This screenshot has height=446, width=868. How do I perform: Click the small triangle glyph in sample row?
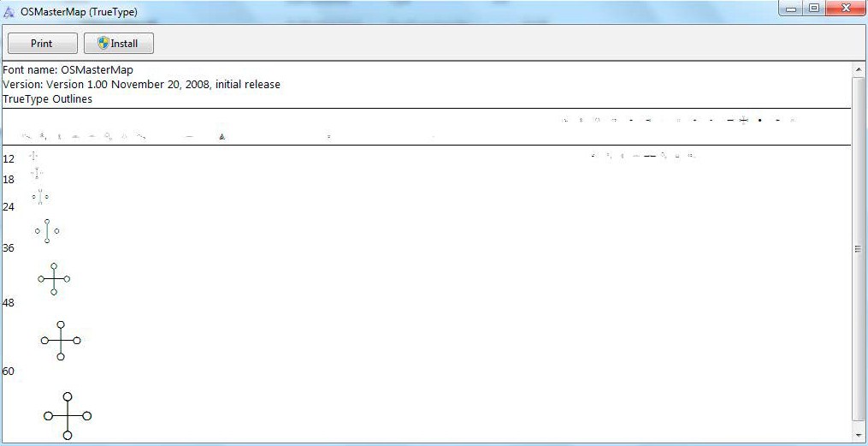(221, 136)
